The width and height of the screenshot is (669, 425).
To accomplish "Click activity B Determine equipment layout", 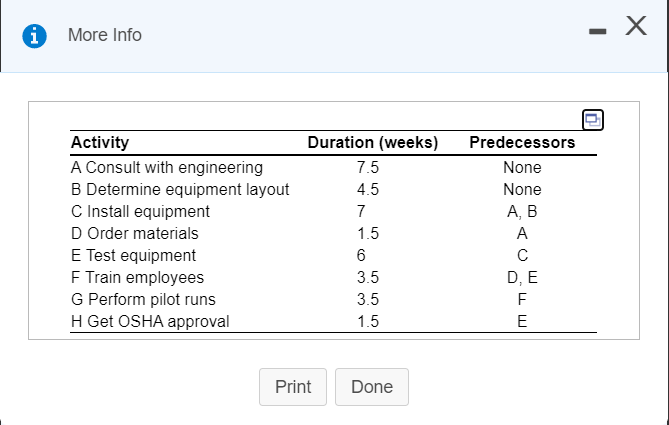I will point(180,189).
